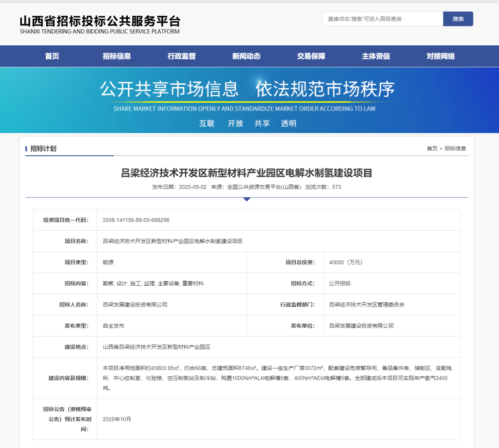Open the 新闻动态 navigation menu item
Viewport: 499px width, 448px height.
tap(246, 56)
